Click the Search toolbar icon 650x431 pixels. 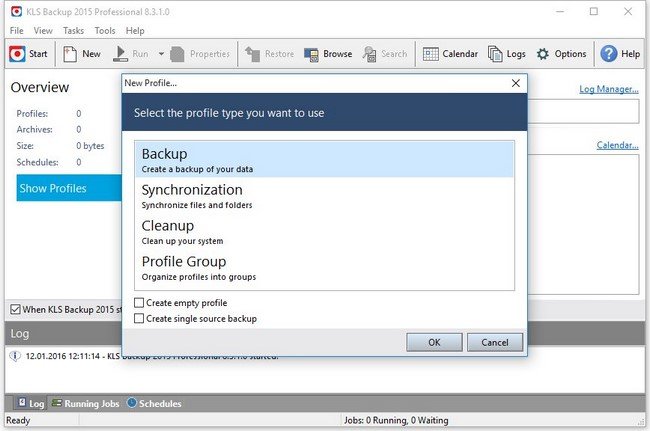coord(369,54)
